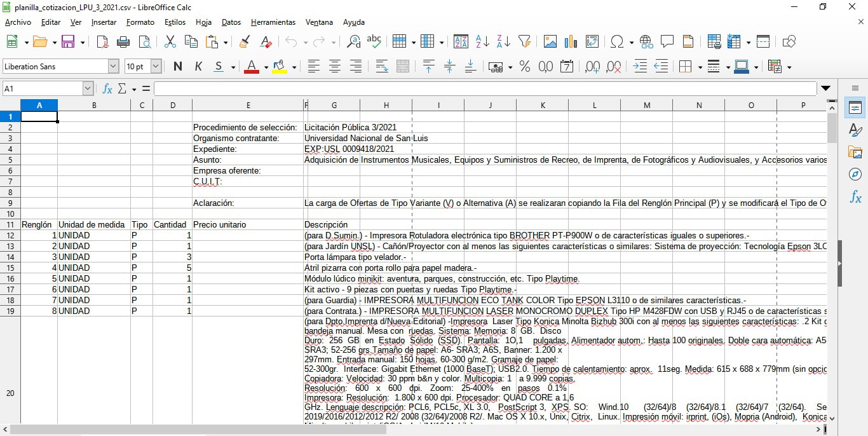The height and width of the screenshot is (436, 868).
Task: Expand the formula bar
Action: point(826,88)
